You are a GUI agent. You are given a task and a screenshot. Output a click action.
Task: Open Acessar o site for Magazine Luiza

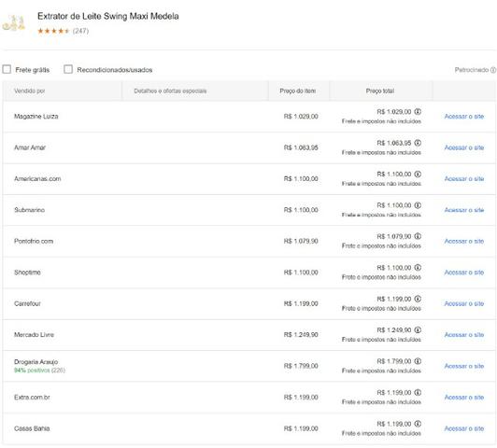point(464,116)
